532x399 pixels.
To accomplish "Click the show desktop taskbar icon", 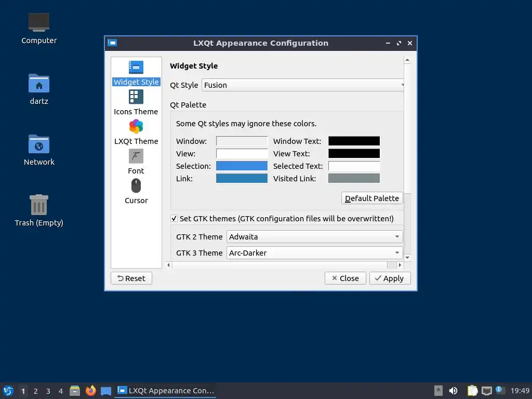I will (106, 391).
